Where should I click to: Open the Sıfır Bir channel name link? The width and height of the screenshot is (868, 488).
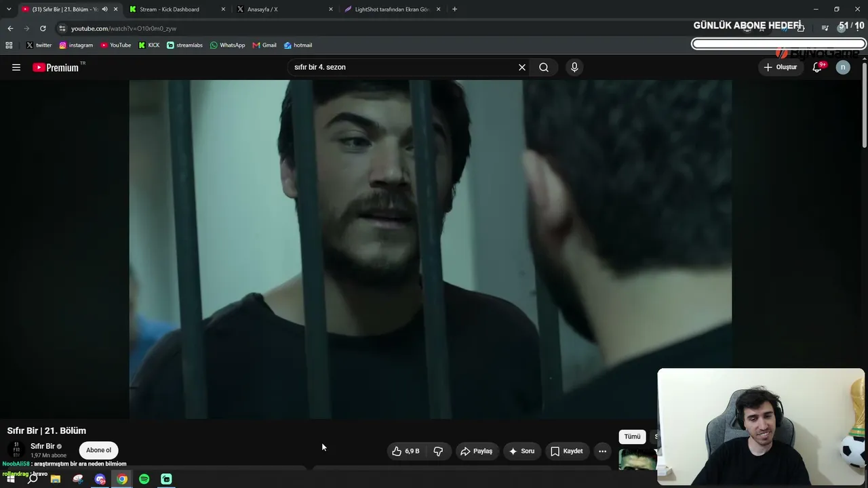click(43, 446)
